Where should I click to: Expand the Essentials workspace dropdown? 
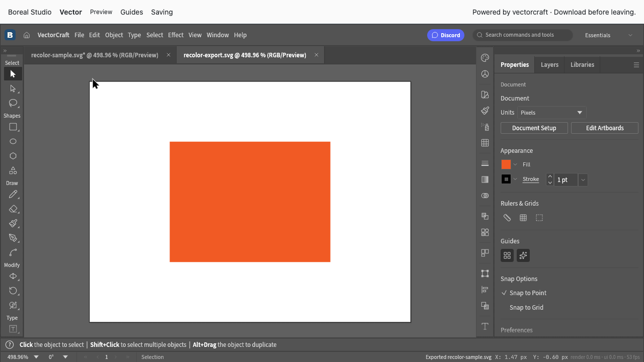(610, 35)
